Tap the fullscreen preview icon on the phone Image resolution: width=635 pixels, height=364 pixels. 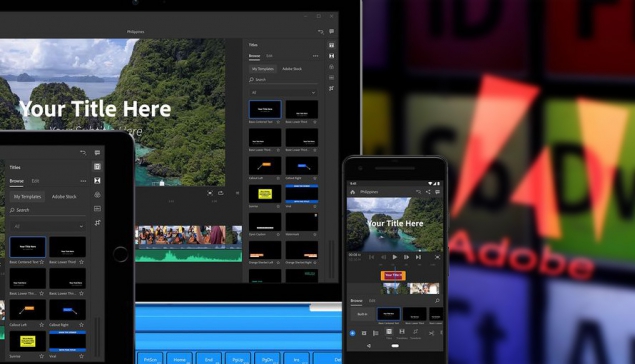437,257
